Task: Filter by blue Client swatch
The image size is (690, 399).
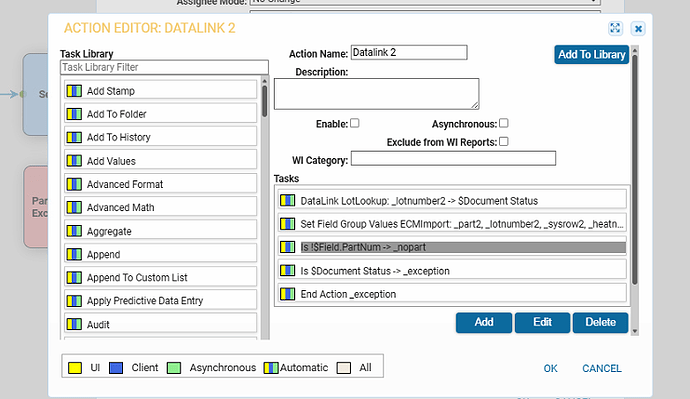Action: tap(116, 368)
